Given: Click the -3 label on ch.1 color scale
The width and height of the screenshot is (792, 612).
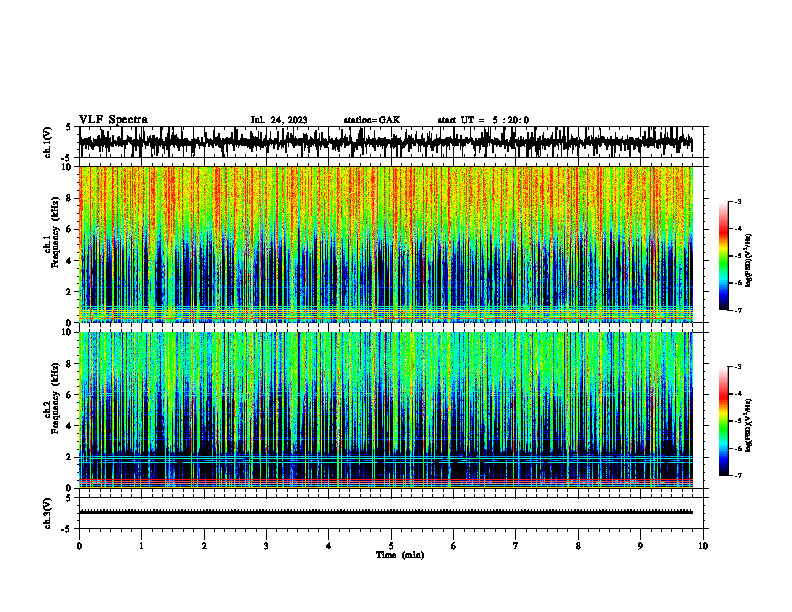Looking at the screenshot, I should [x=738, y=201].
